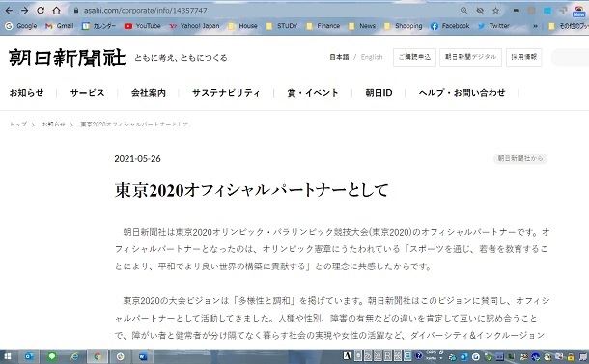Open the 朝日ID navigation menu
The width and height of the screenshot is (589, 364).
(x=379, y=93)
